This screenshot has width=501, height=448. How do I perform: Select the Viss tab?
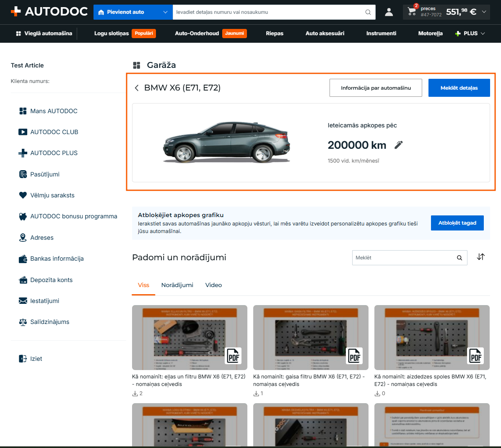tap(143, 285)
